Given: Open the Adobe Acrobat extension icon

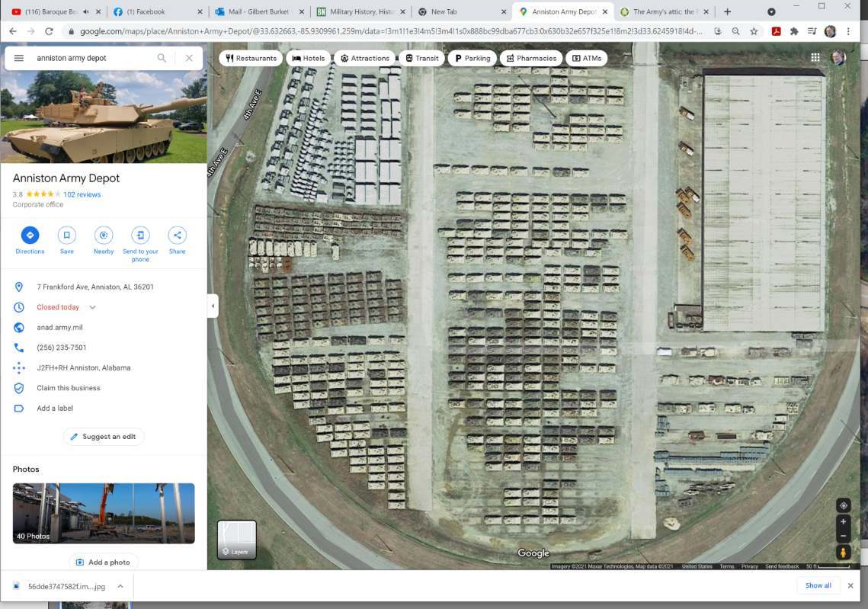Looking at the screenshot, I should (x=776, y=31).
